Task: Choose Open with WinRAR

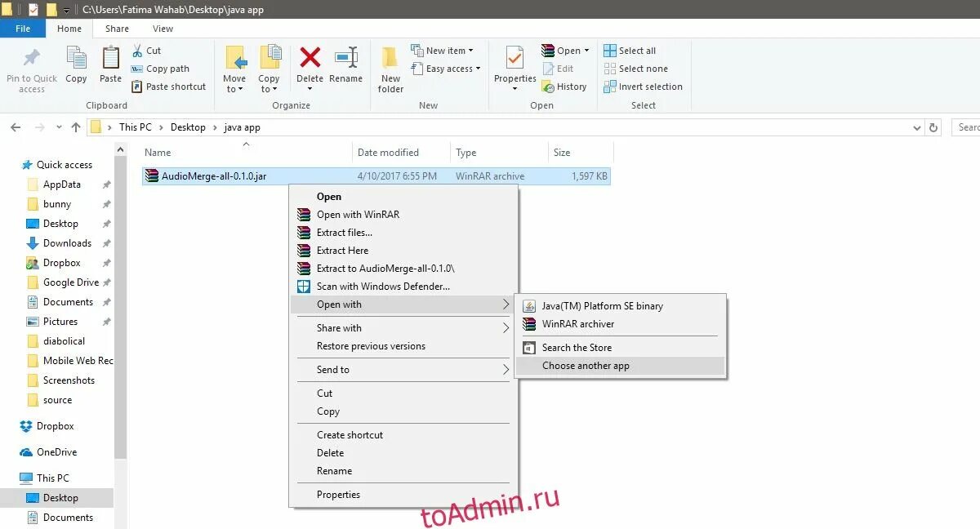Action: click(x=403, y=215)
